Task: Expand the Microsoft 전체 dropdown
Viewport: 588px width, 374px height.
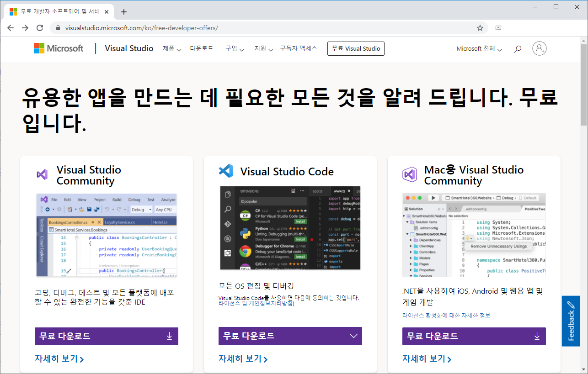Action: [479, 49]
